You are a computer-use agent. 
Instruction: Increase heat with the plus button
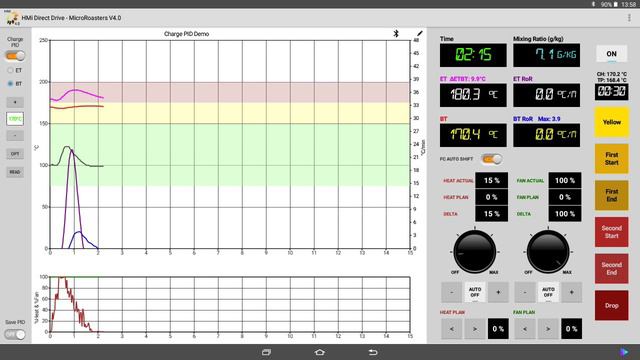click(498, 292)
